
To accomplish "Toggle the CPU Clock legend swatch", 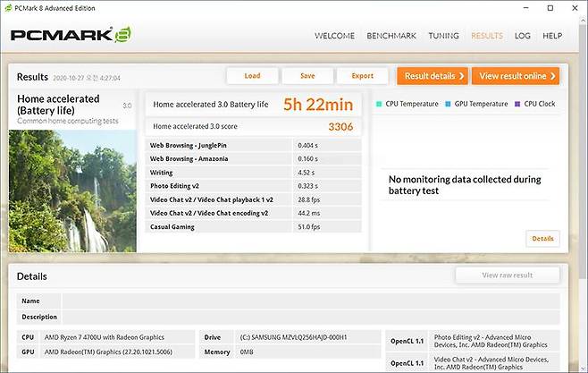I will click(x=517, y=104).
